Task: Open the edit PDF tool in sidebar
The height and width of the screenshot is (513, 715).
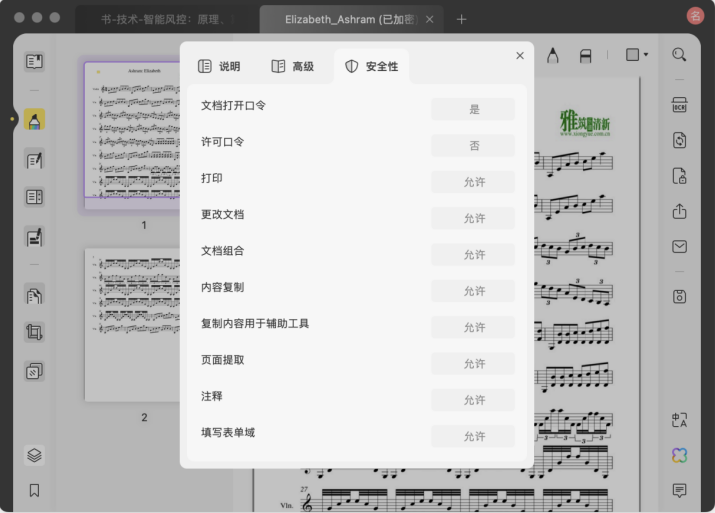Action: tap(34, 160)
